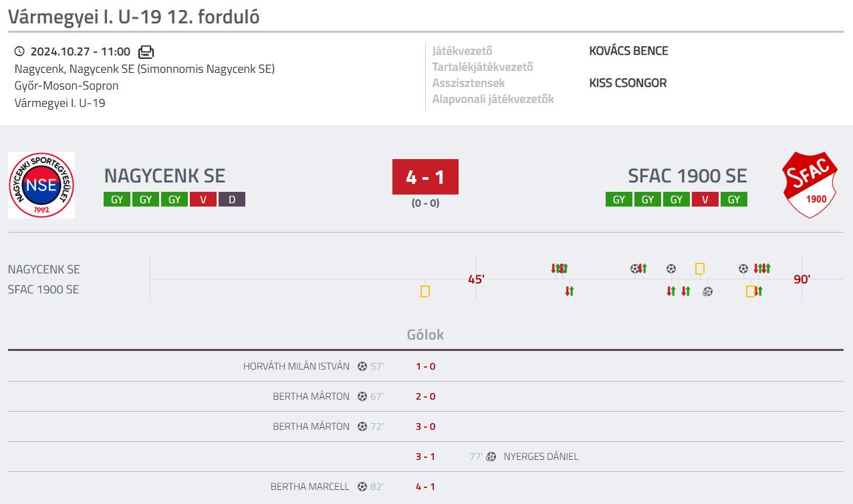Click the ball icon next to Horváth Milán István

(362, 366)
